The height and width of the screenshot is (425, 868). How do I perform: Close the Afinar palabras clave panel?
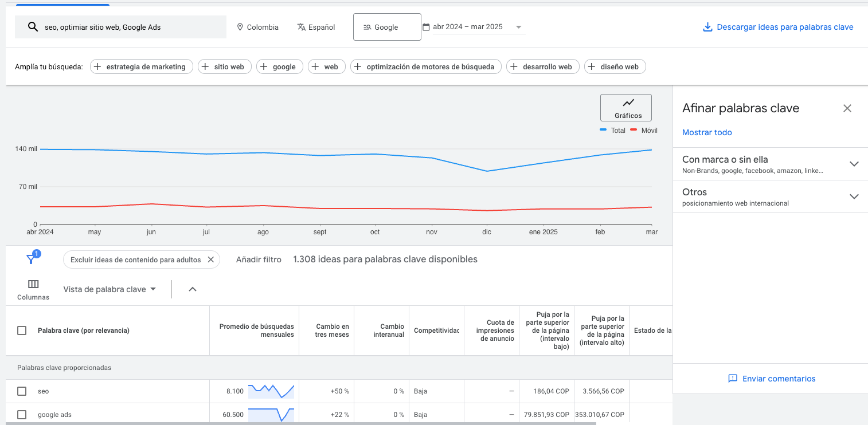[x=847, y=108]
